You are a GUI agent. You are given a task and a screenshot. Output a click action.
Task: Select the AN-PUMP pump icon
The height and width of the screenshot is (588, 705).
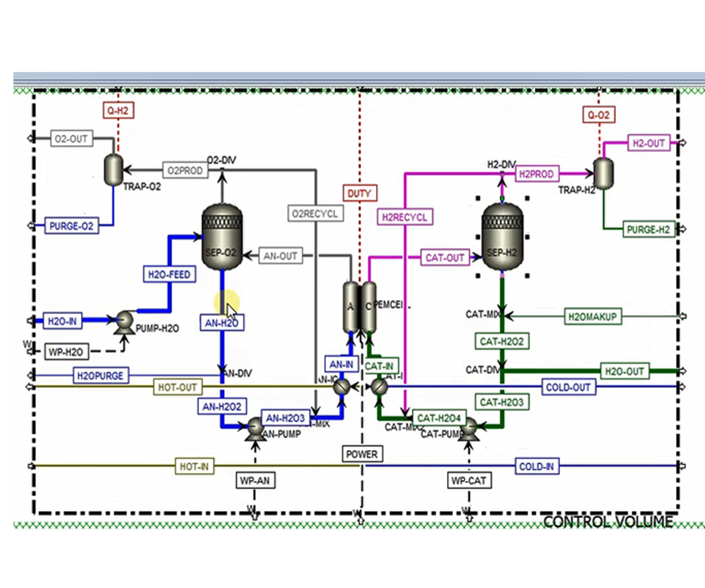255,428
